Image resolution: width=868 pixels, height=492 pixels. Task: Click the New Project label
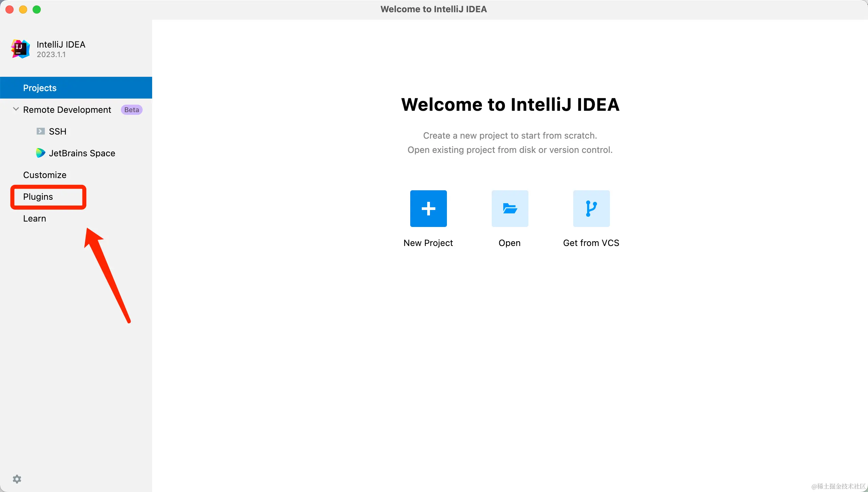(x=428, y=243)
